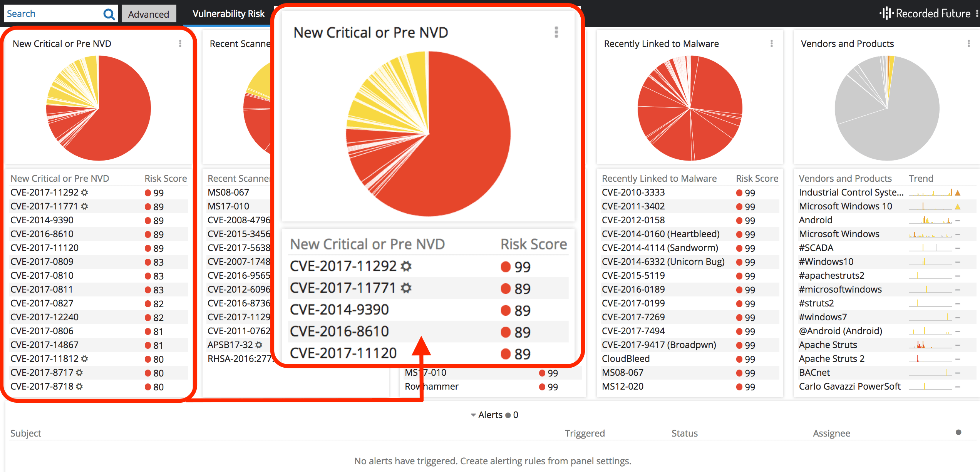Open Advanced search
980x472 pixels.
[x=149, y=14]
